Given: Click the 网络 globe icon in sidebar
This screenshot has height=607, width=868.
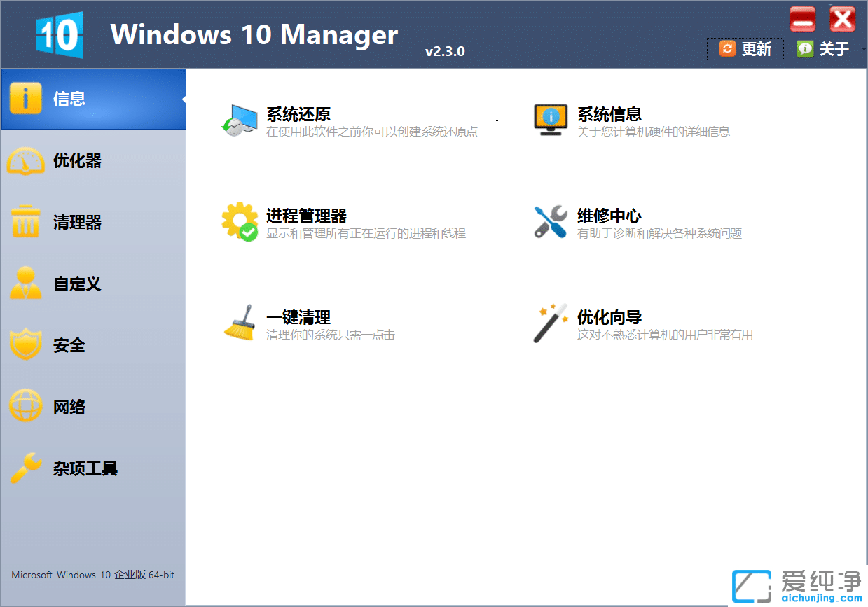Looking at the screenshot, I should [x=26, y=406].
